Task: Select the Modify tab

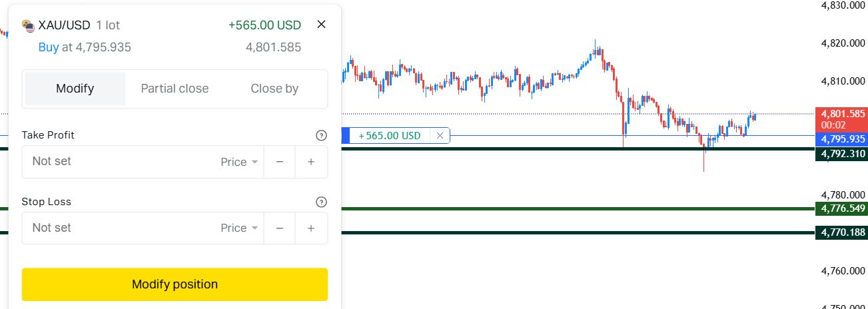Action: tap(75, 89)
